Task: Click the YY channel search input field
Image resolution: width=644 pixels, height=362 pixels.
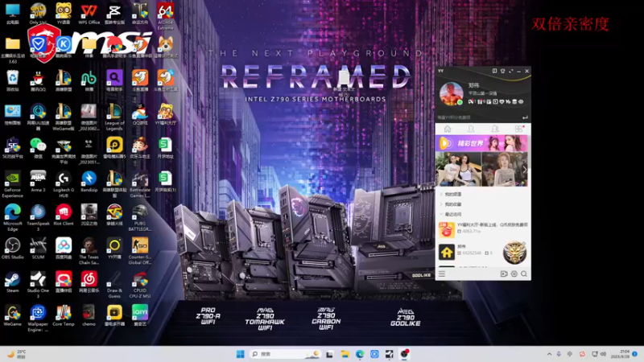Action: point(477,117)
